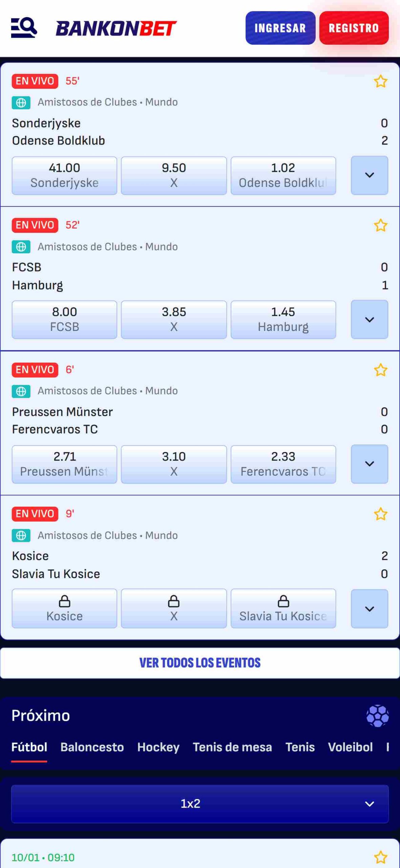Click the locked X draw button
This screenshot has height=868, width=400.
(174, 608)
